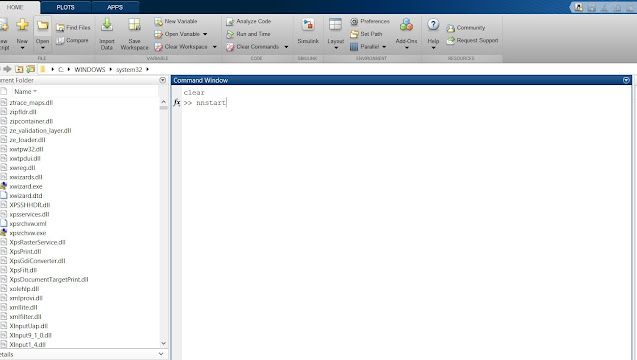
Task: Click Clear Commands
Action: [253, 47]
